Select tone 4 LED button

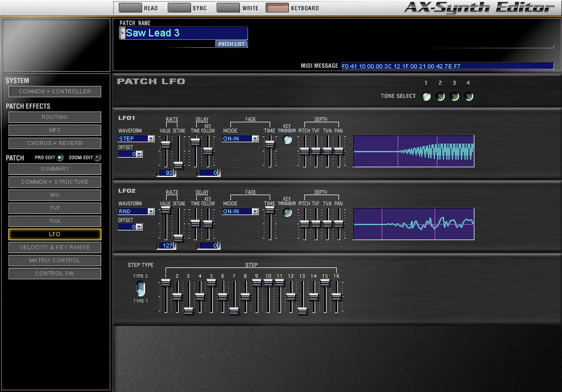[469, 97]
